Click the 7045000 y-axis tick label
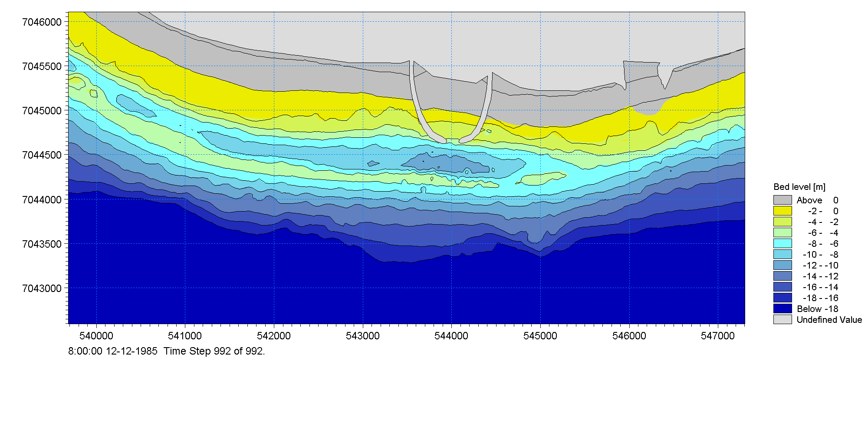The height and width of the screenshot is (441, 868). (x=42, y=111)
